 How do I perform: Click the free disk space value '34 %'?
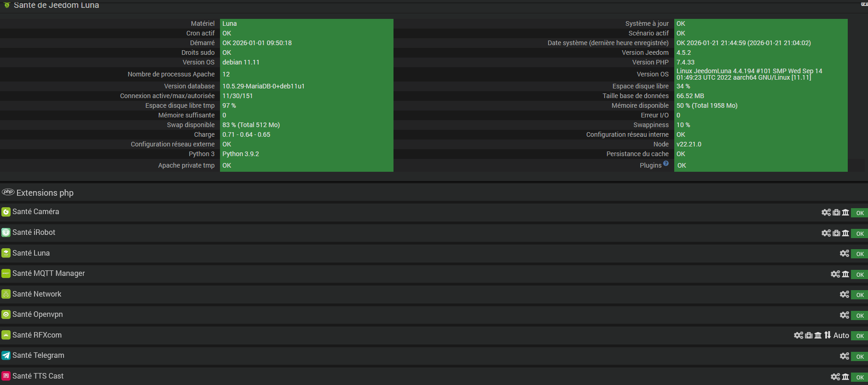click(x=683, y=86)
